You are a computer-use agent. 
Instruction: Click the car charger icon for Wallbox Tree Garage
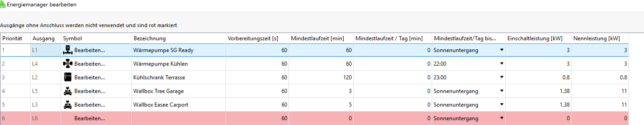[68, 91]
